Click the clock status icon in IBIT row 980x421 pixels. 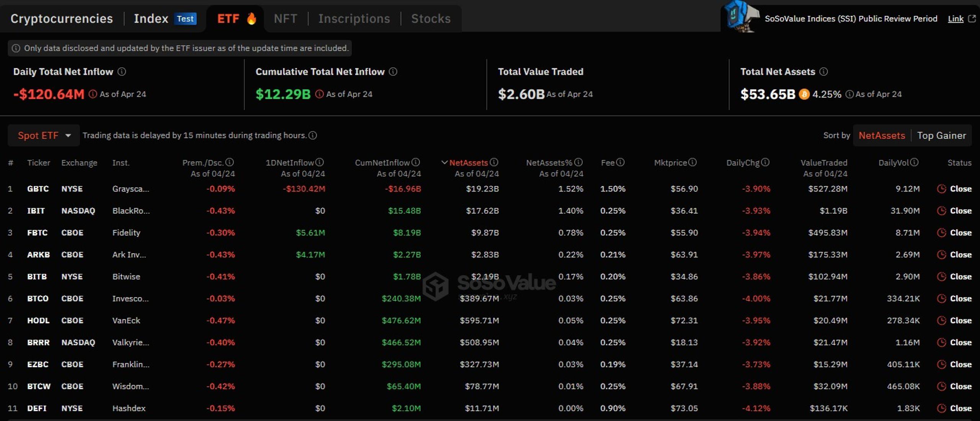coord(941,211)
